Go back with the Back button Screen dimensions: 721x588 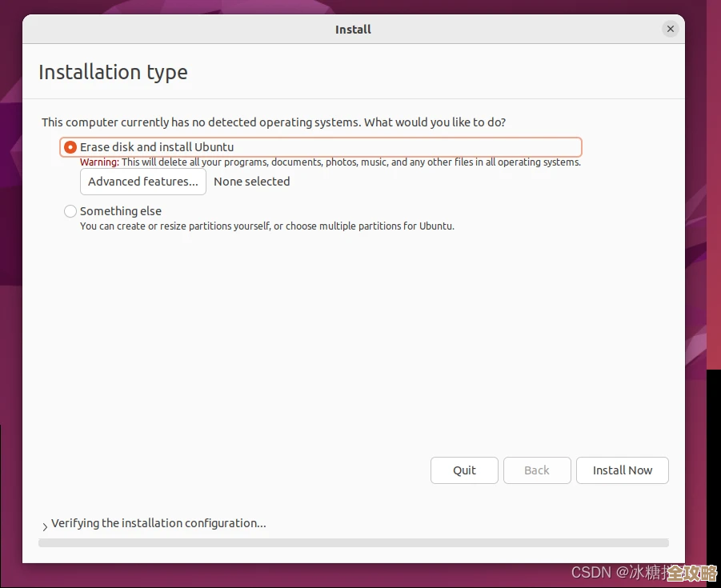coord(537,470)
